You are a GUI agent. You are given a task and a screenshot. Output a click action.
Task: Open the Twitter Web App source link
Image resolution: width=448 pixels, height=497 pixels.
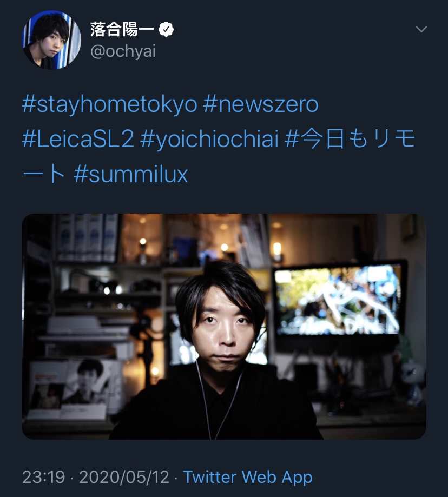click(248, 476)
